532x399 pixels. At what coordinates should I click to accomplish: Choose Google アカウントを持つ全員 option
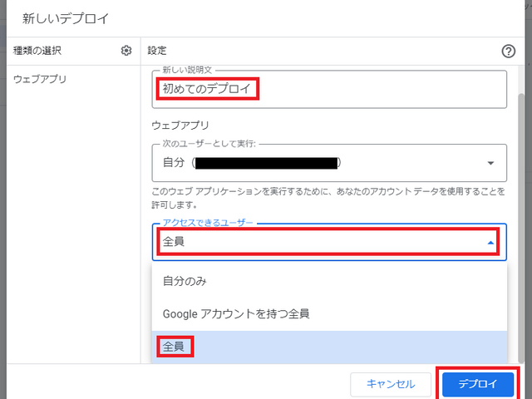point(329,314)
